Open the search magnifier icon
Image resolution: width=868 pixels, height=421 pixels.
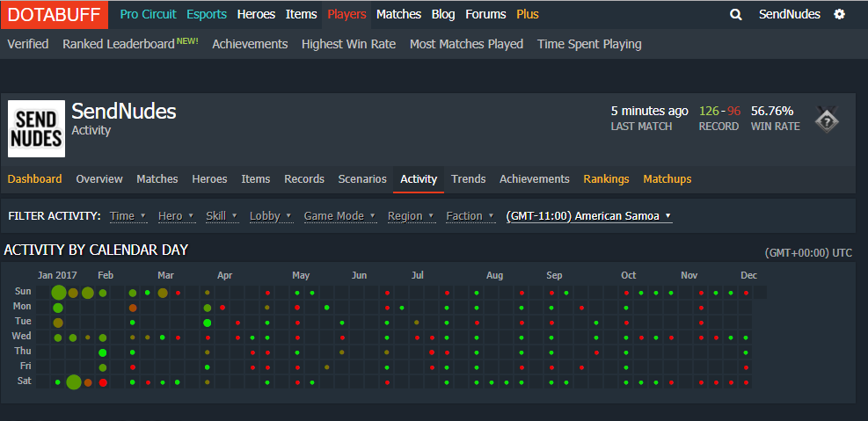click(x=737, y=14)
